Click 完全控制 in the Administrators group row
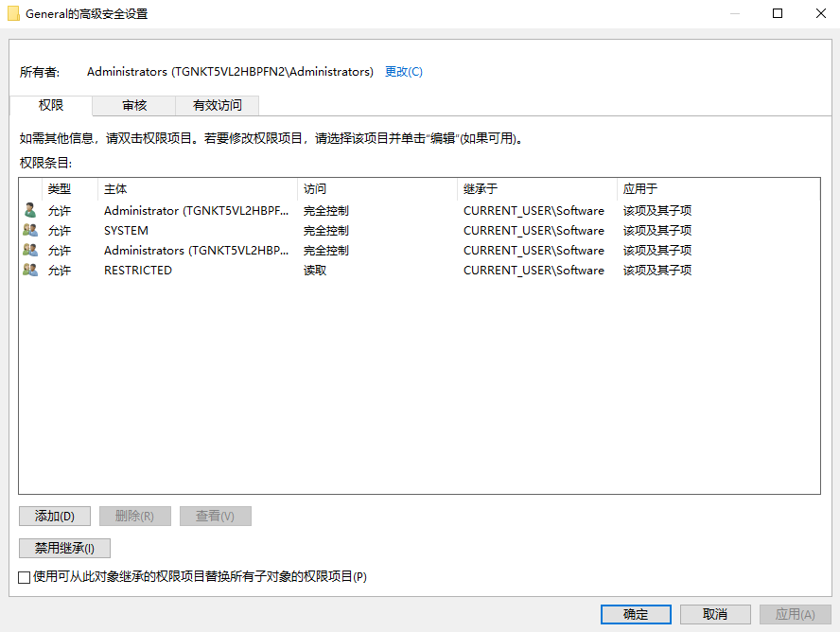This screenshot has height=632, width=840. tap(326, 250)
